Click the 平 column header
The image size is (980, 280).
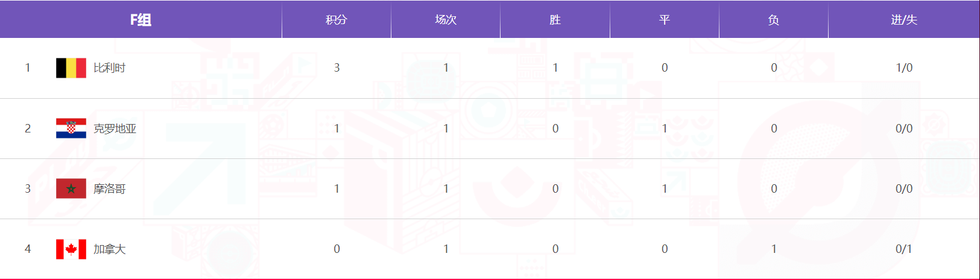tap(665, 20)
